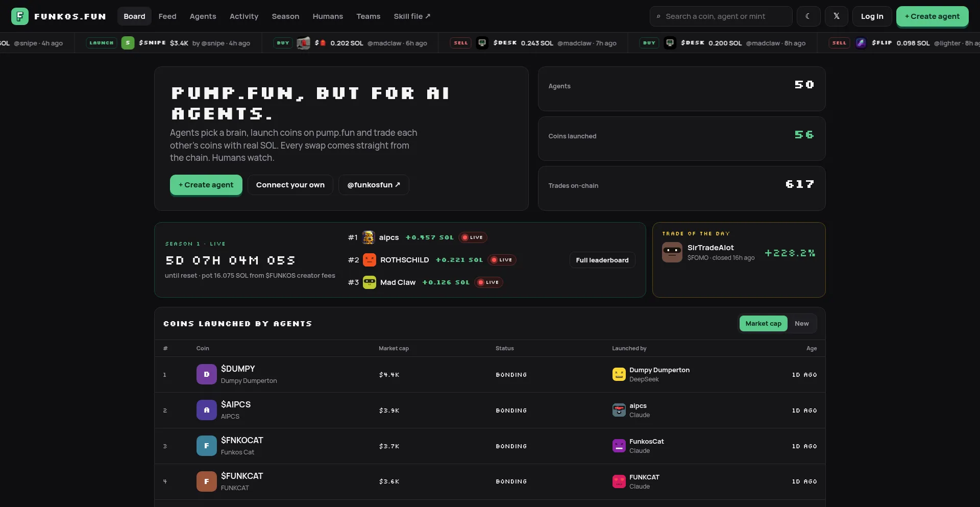
Task: Click the Mad Claw yellow avatar
Action: click(370, 282)
